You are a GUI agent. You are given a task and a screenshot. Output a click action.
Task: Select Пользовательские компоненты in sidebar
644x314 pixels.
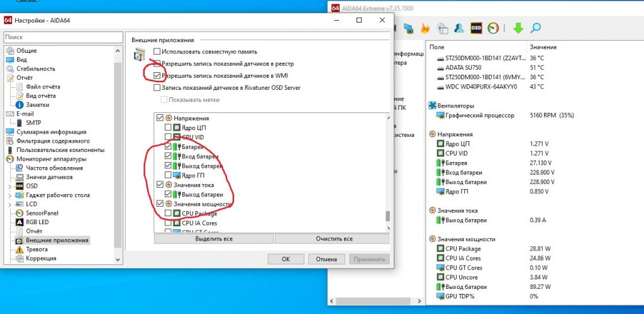click(x=60, y=150)
